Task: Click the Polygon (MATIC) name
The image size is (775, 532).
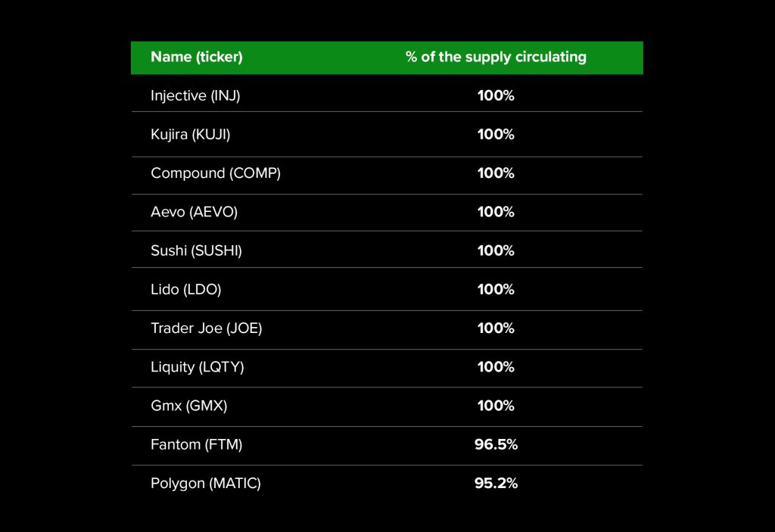Action: pos(206,483)
